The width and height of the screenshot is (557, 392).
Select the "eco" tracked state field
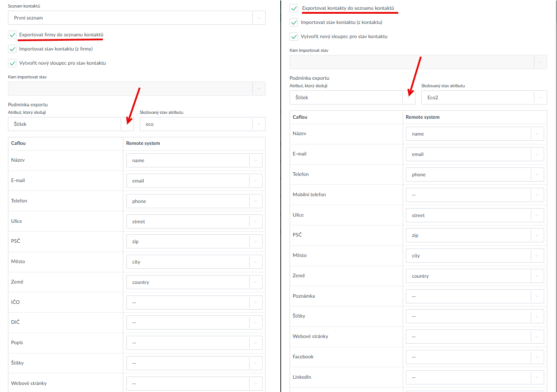coord(195,124)
